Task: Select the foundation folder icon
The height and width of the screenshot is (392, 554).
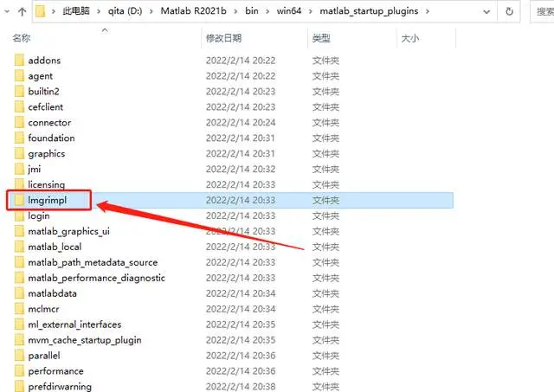Action: (x=19, y=138)
